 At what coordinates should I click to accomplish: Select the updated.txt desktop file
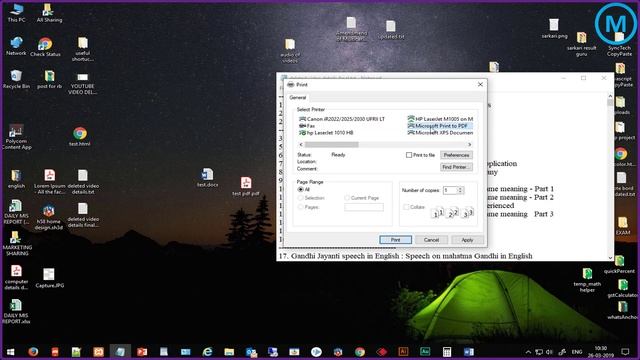click(391, 30)
